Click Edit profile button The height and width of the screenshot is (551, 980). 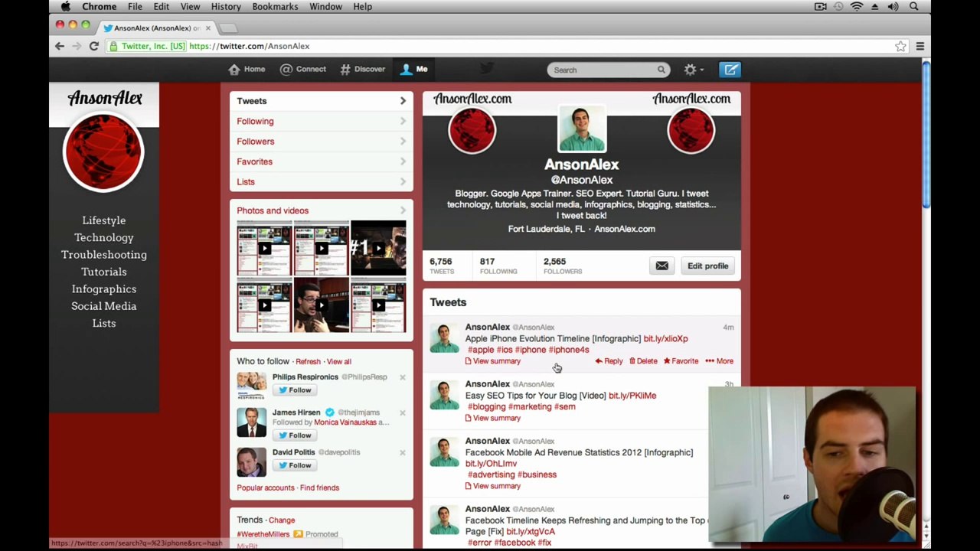[707, 266]
